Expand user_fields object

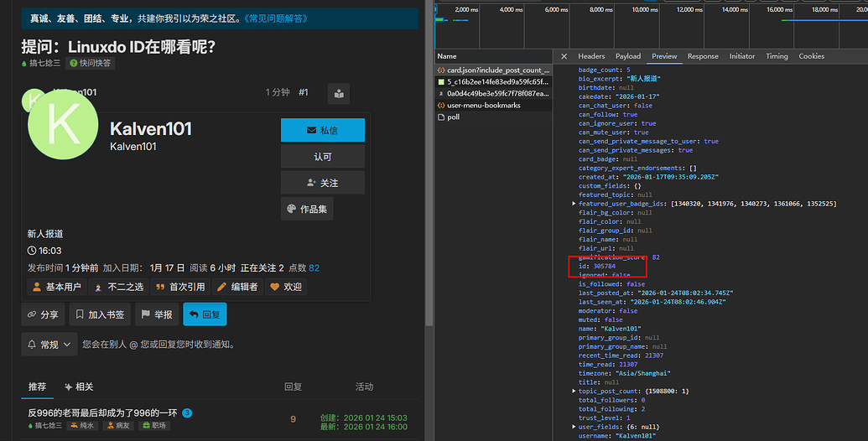point(574,427)
